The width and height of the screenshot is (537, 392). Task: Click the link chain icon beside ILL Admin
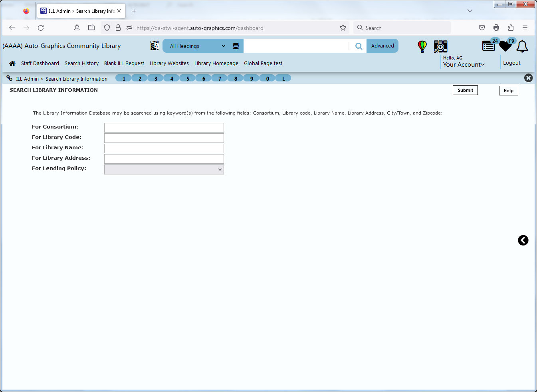[9, 78]
